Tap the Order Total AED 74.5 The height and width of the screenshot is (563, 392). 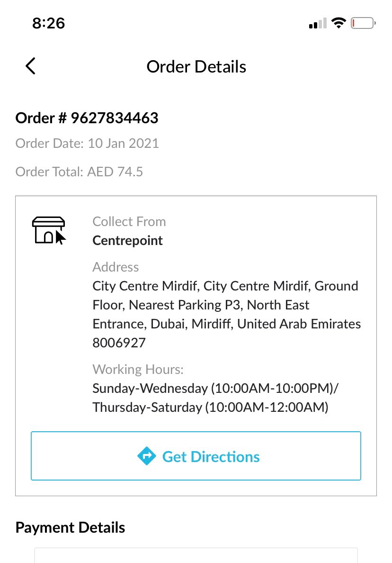pyautogui.click(x=79, y=171)
